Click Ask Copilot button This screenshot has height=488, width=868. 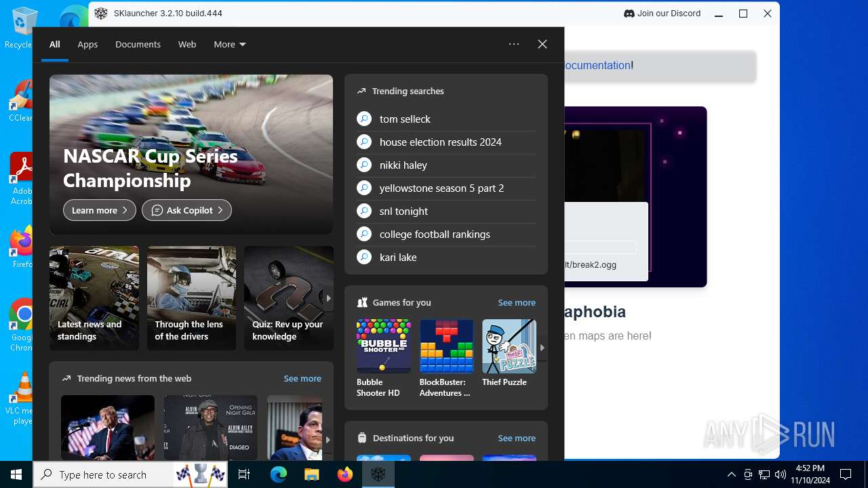pyautogui.click(x=186, y=210)
